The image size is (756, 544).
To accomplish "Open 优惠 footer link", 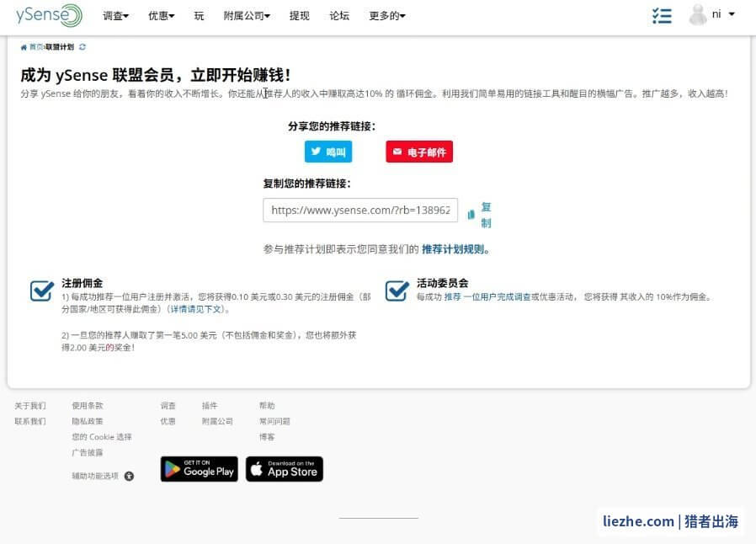I will coord(168,421).
